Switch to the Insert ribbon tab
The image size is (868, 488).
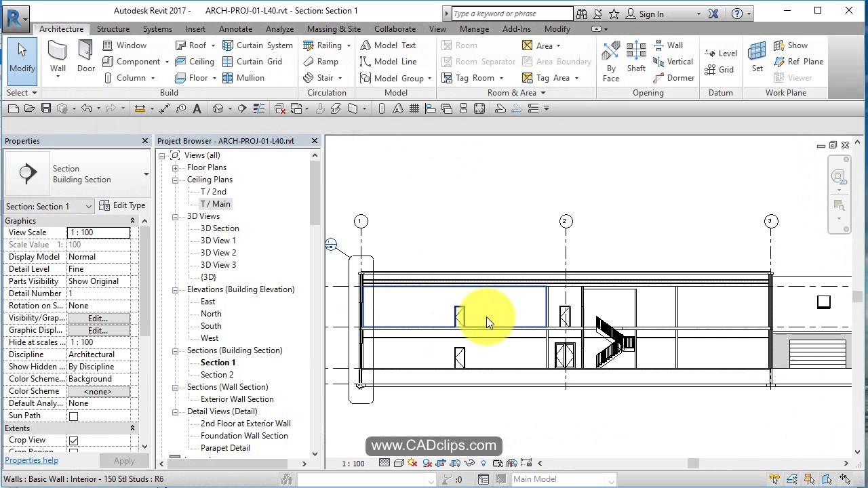coord(195,28)
